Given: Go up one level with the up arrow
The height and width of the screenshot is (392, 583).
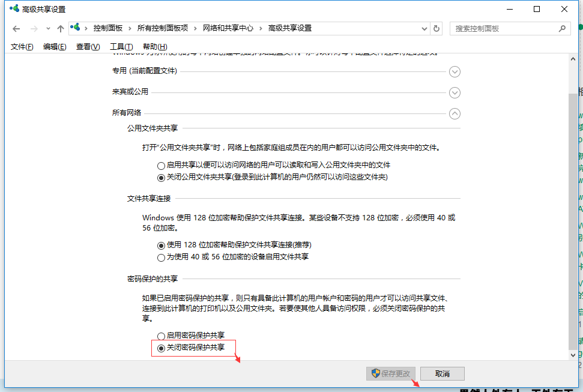Looking at the screenshot, I should tap(61, 29).
